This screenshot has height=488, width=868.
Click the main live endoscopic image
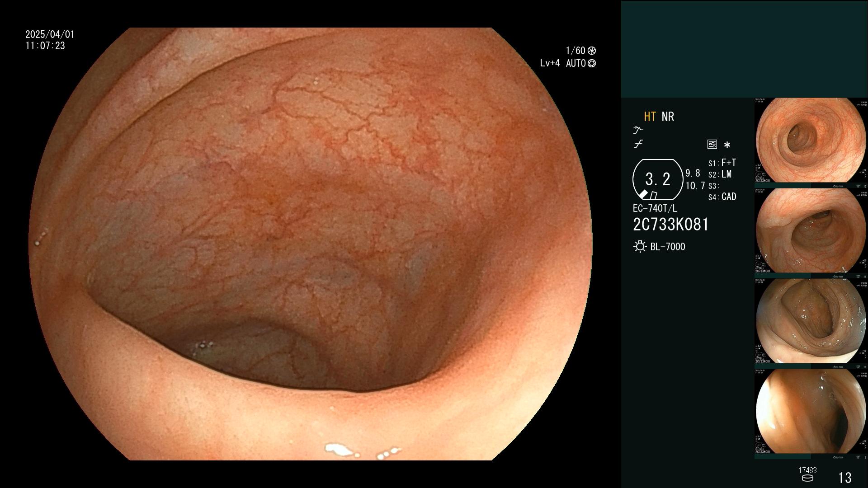(311, 244)
